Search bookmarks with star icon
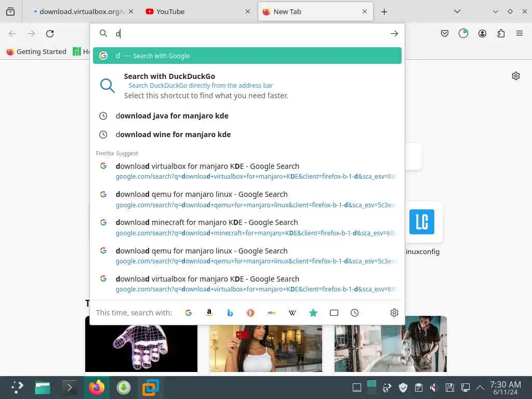Viewport: 532px width, 399px height. click(x=313, y=312)
